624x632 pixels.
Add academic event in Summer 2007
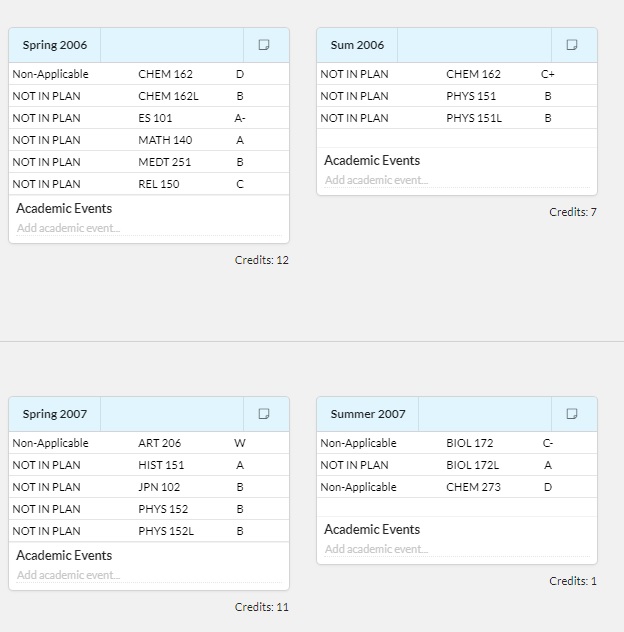[376, 549]
